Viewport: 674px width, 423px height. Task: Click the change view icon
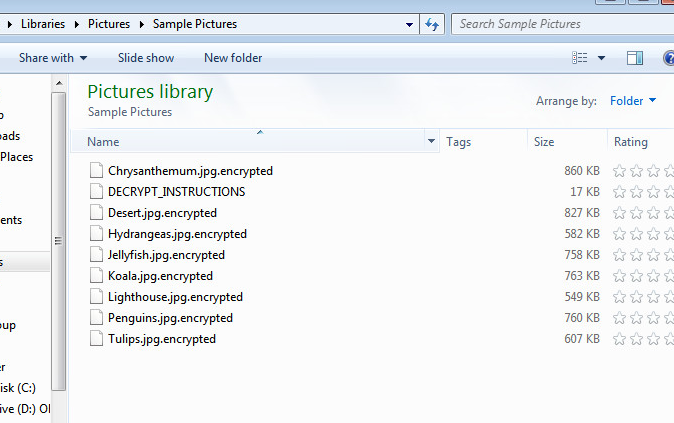point(580,58)
